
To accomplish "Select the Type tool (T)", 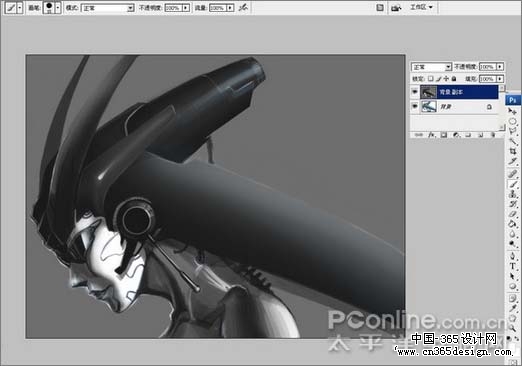I will point(513,266).
